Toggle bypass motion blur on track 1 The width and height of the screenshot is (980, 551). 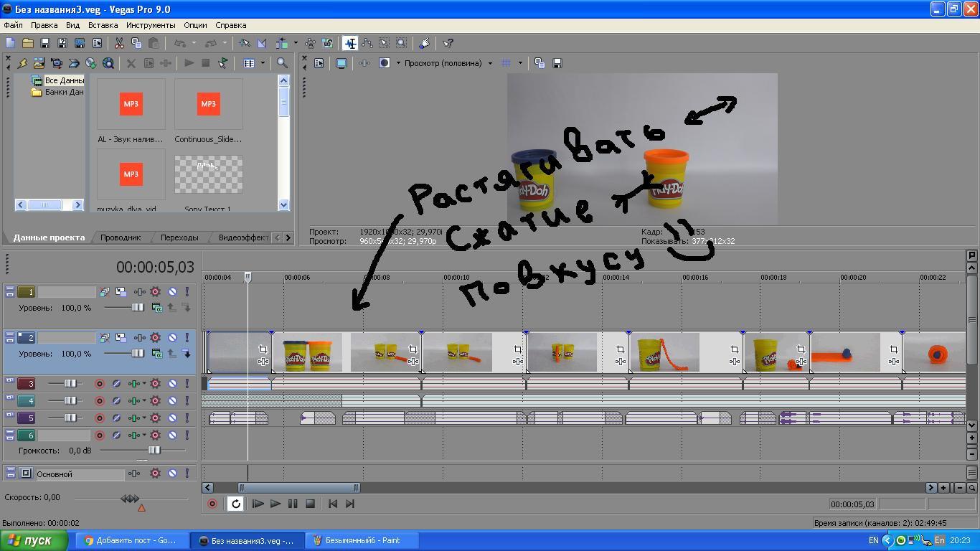click(x=104, y=292)
